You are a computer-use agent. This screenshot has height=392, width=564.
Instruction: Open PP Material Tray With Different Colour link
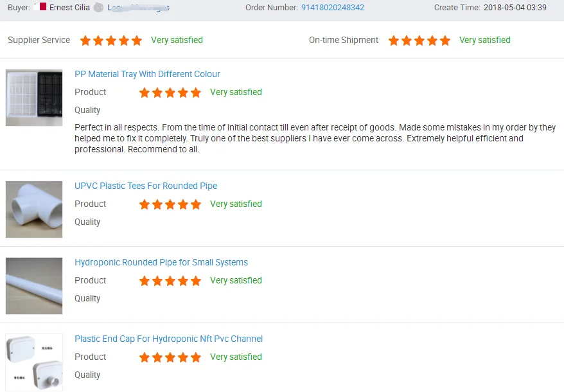pyautogui.click(x=147, y=74)
